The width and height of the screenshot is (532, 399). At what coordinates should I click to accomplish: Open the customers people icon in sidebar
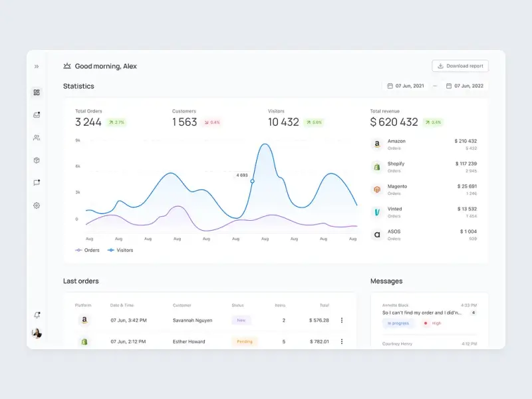tap(37, 138)
